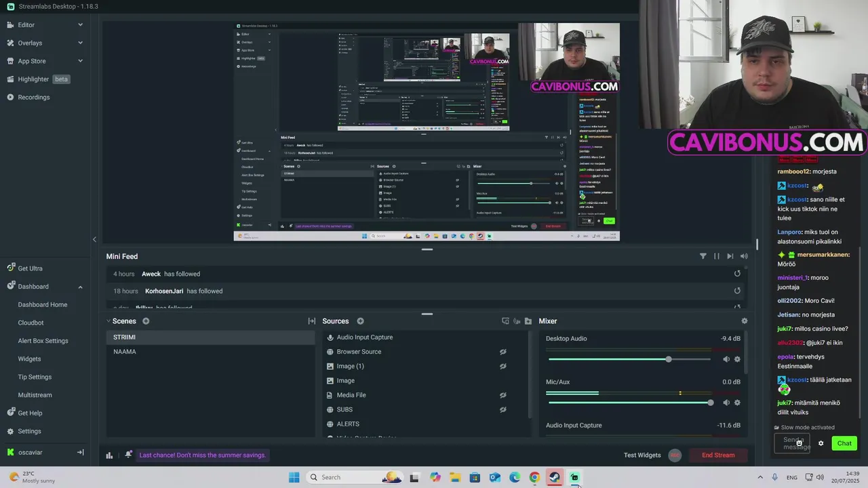
Task: Add a new scene with the plus icon
Action: tap(146, 321)
